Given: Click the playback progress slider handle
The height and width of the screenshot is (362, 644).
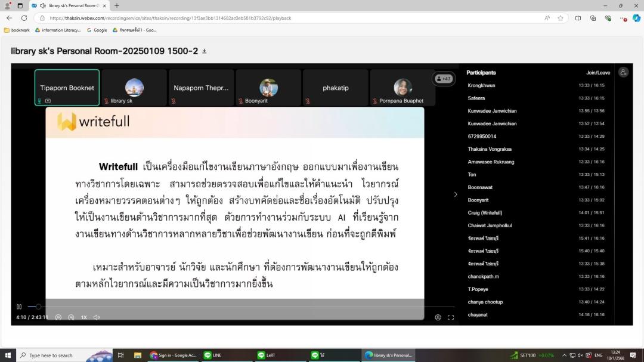Looking at the screenshot, I should click(38, 307).
